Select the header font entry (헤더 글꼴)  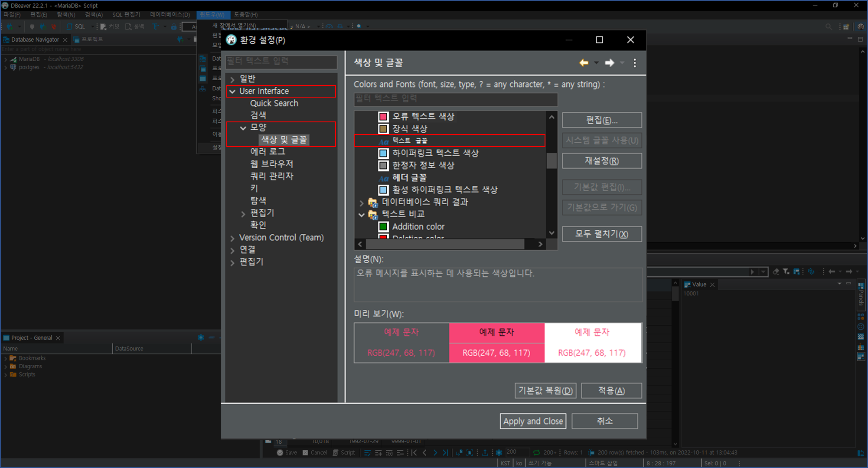[409, 177]
